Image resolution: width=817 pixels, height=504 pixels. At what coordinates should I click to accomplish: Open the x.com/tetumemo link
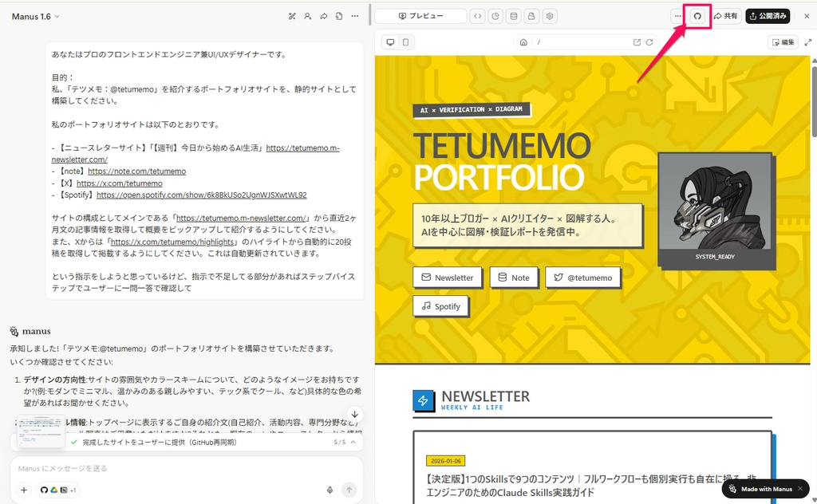(x=120, y=183)
